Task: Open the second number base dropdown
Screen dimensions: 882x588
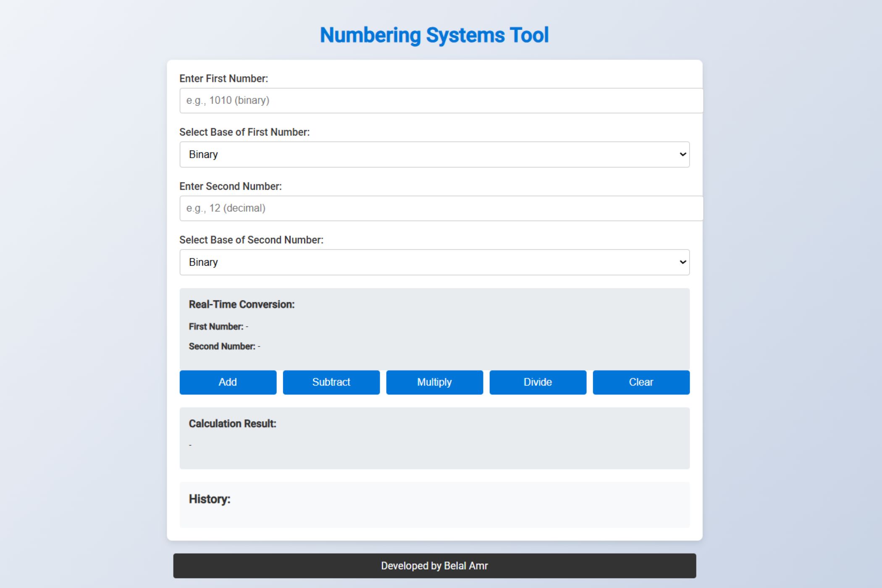Action: click(434, 262)
